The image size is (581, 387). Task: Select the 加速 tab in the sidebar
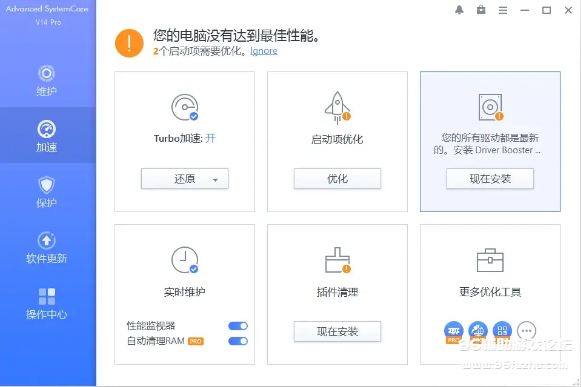pyautogui.click(x=47, y=136)
